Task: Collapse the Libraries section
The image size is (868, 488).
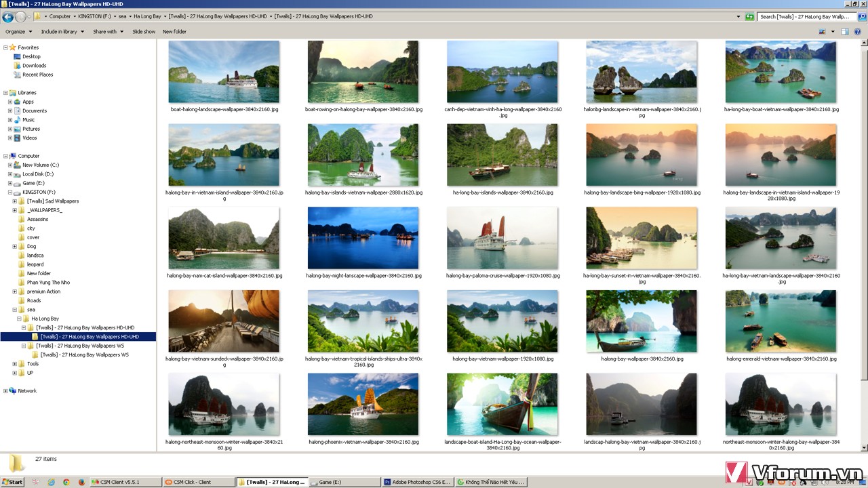Action: (x=5, y=93)
